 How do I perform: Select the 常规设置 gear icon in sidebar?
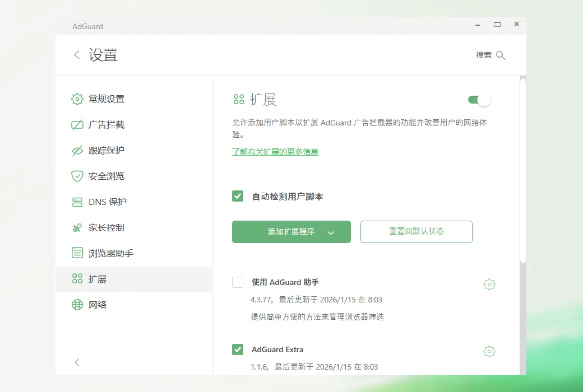pos(77,99)
